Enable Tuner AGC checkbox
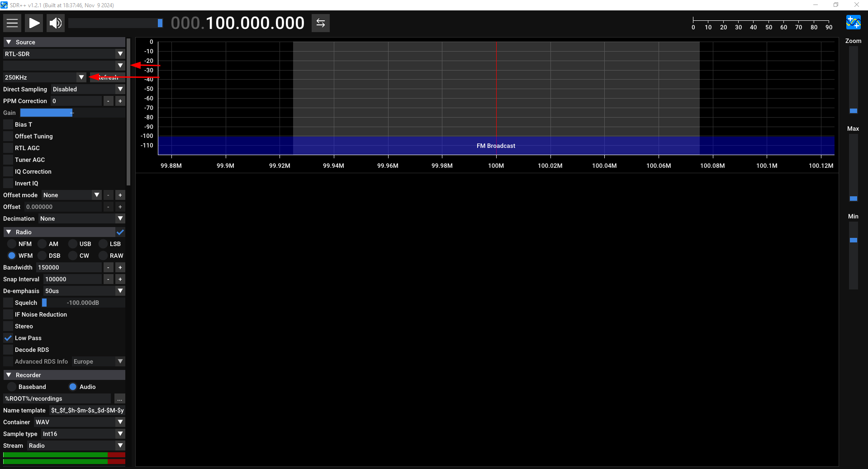 click(8, 160)
